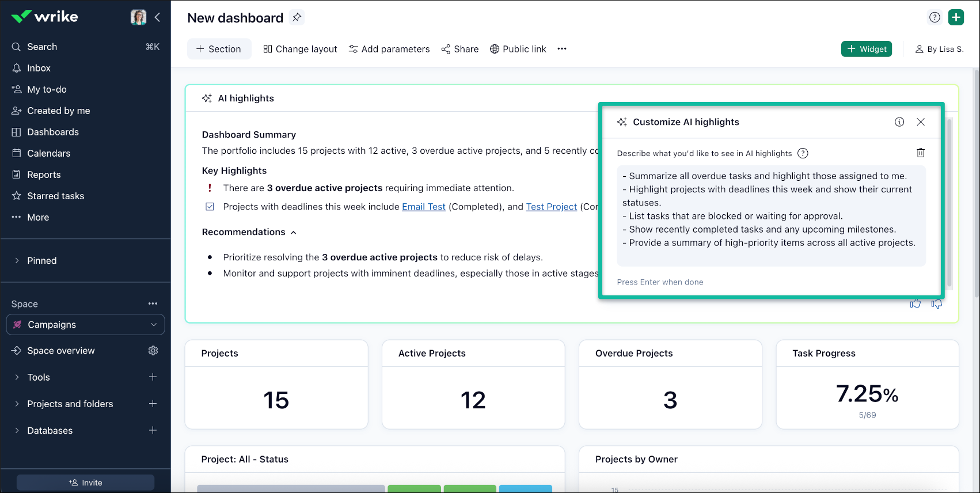Viewport: 980px width, 493px height.
Task: Expand the Pinned section
Action: 17,260
